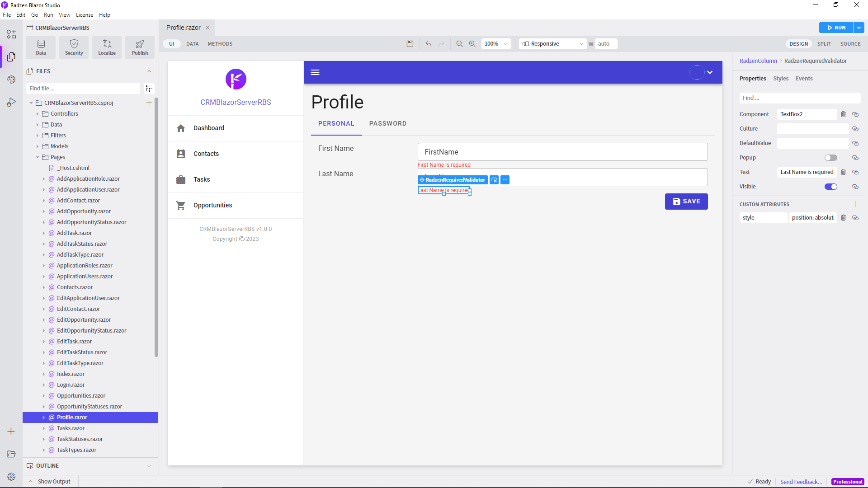
Task: Click the select parent icon beside RadzenRequiredValidator tag
Action: [494, 180]
